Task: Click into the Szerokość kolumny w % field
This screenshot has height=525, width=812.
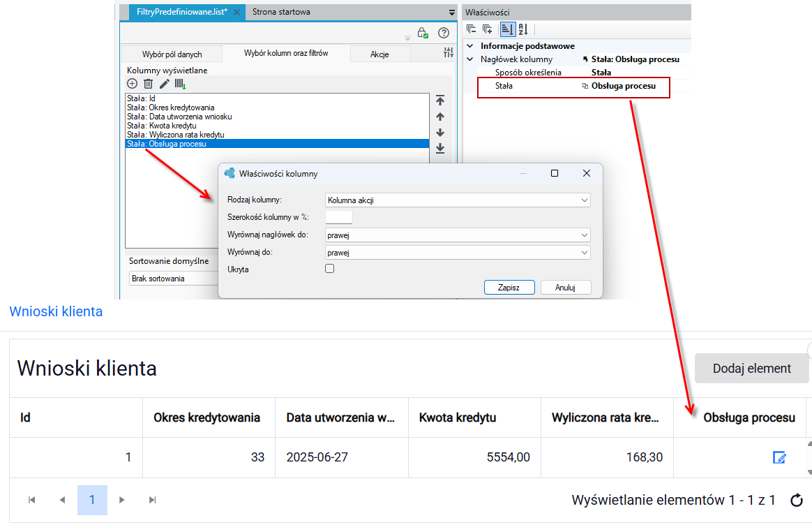Action: (x=338, y=217)
